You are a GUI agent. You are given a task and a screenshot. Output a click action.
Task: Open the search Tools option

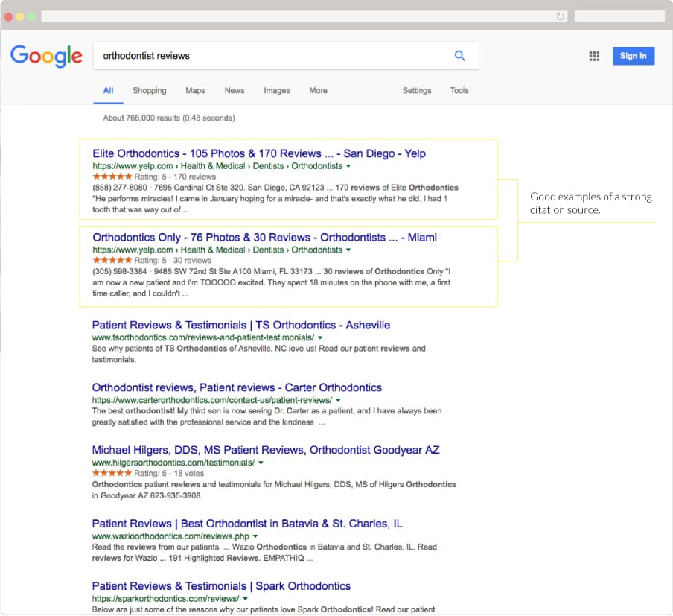tap(459, 91)
